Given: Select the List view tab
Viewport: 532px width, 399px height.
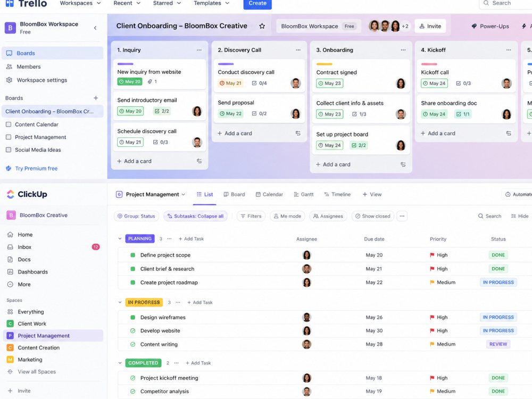Looking at the screenshot, I should [205, 194].
